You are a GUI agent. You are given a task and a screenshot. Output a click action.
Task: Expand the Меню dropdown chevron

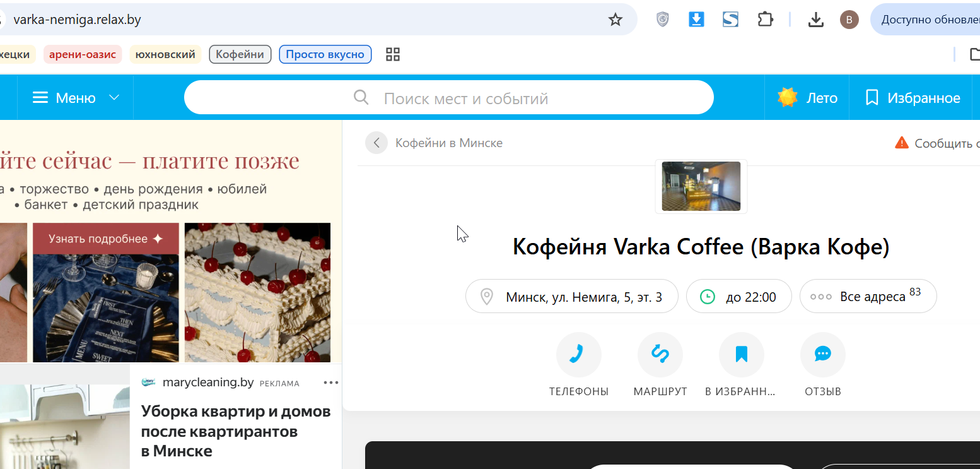point(114,98)
